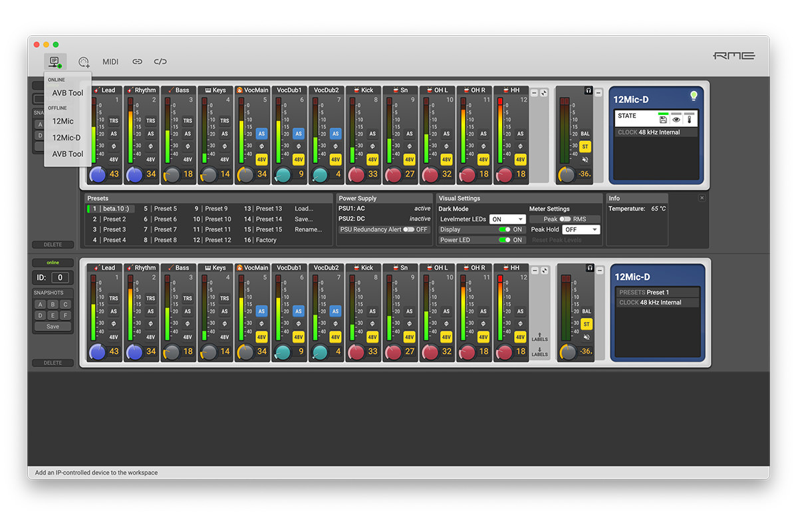Click the floppy disk icon in the STATE display
Image resolution: width=798 pixels, height=532 pixels.
coord(664,119)
